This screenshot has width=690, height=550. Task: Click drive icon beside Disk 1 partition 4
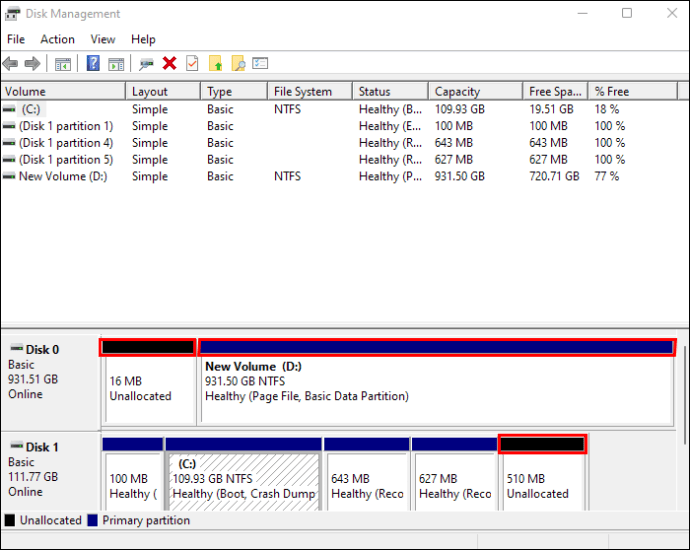coord(9,143)
